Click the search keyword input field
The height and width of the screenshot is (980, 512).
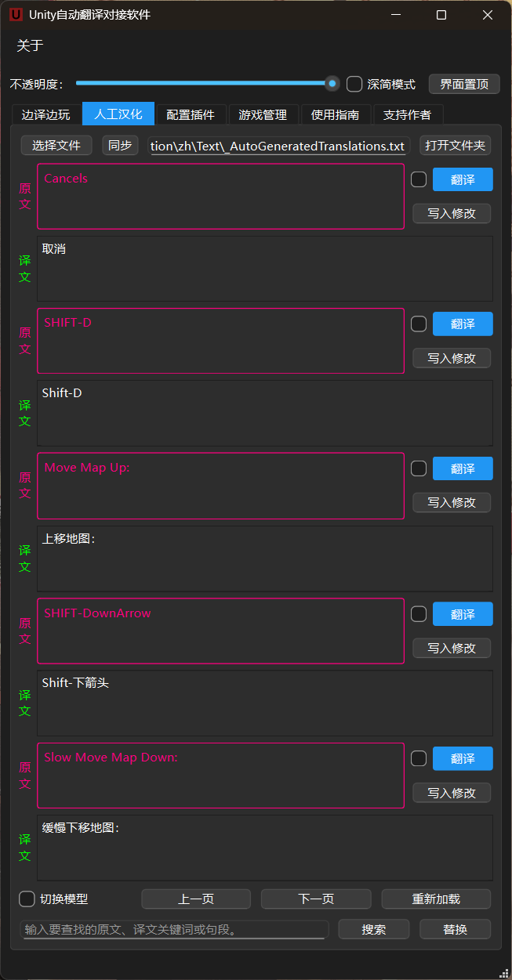tap(174, 929)
